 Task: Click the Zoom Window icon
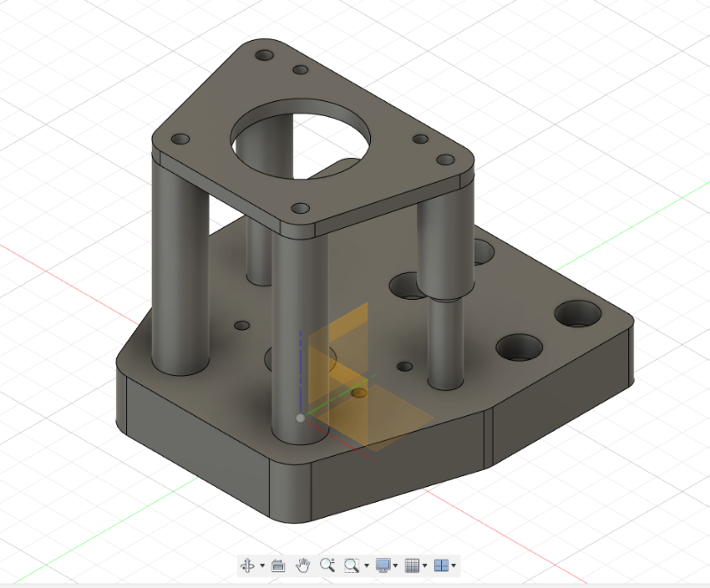point(352,565)
